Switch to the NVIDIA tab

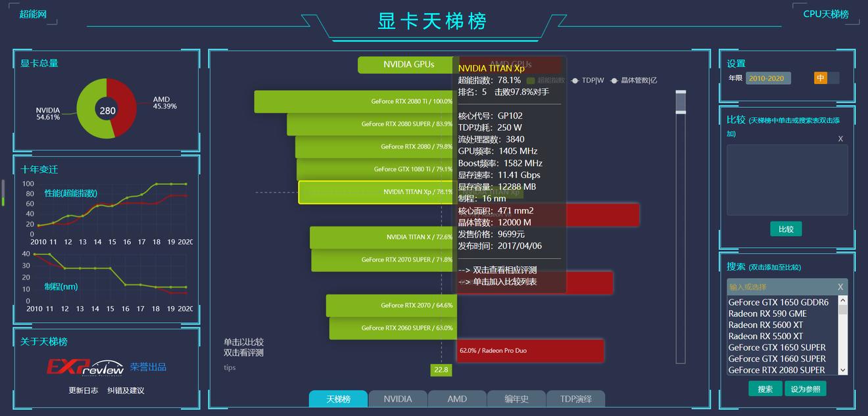click(397, 398)
